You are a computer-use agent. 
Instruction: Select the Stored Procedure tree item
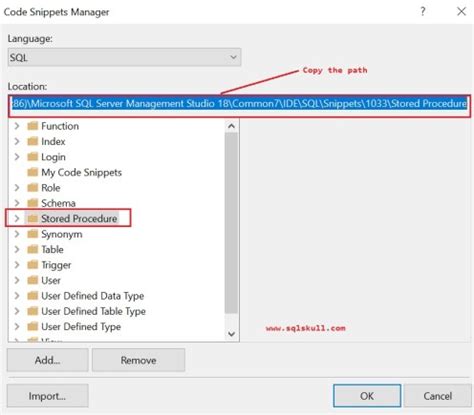point(79,219)
